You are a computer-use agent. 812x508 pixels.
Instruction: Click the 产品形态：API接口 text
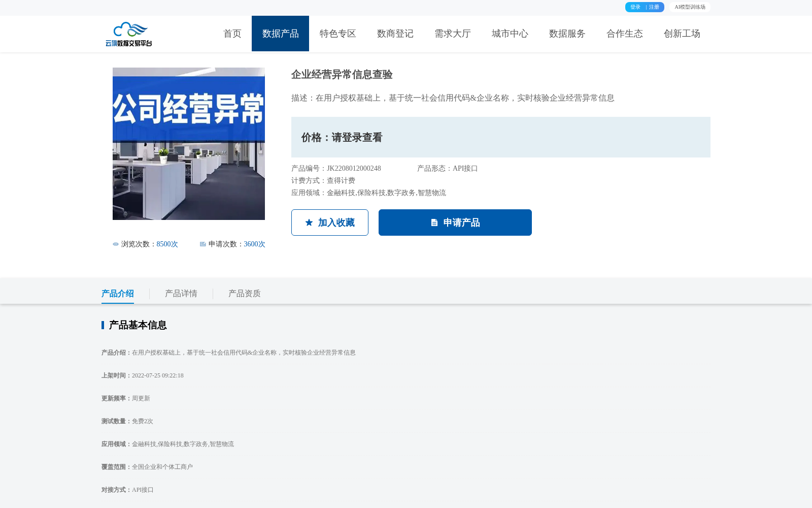click(448, 169)
